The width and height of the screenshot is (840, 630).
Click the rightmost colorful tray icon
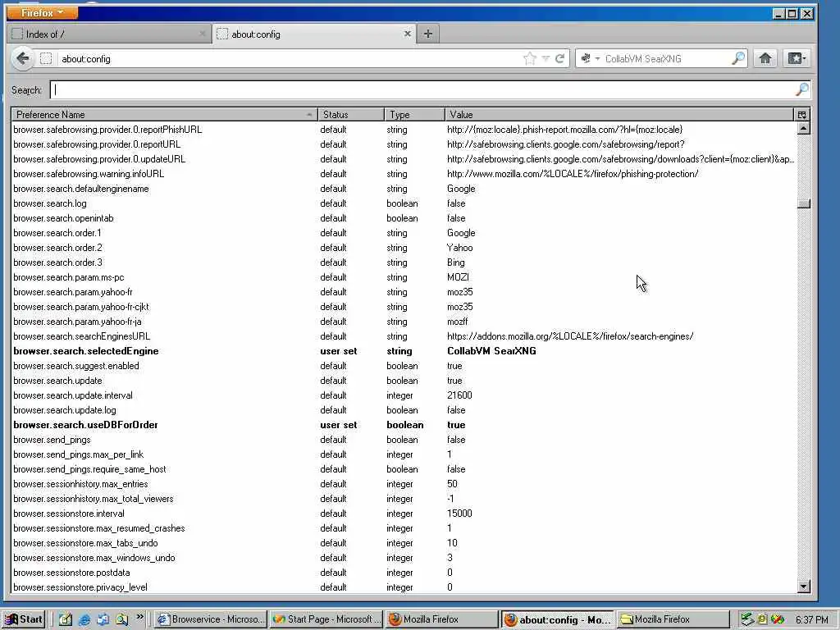[778, 620]
